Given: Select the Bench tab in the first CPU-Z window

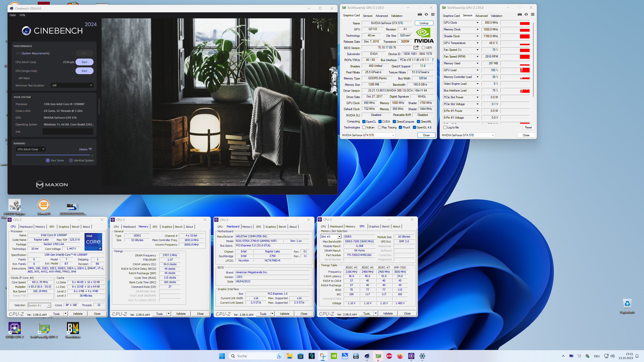Looking at the screenshot, I should click(75, 227).
